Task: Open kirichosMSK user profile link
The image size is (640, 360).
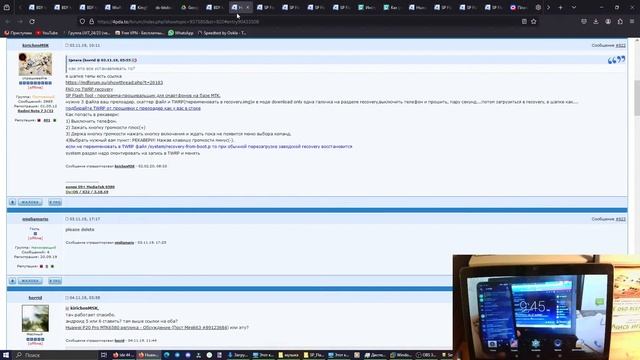Action: 35,45
